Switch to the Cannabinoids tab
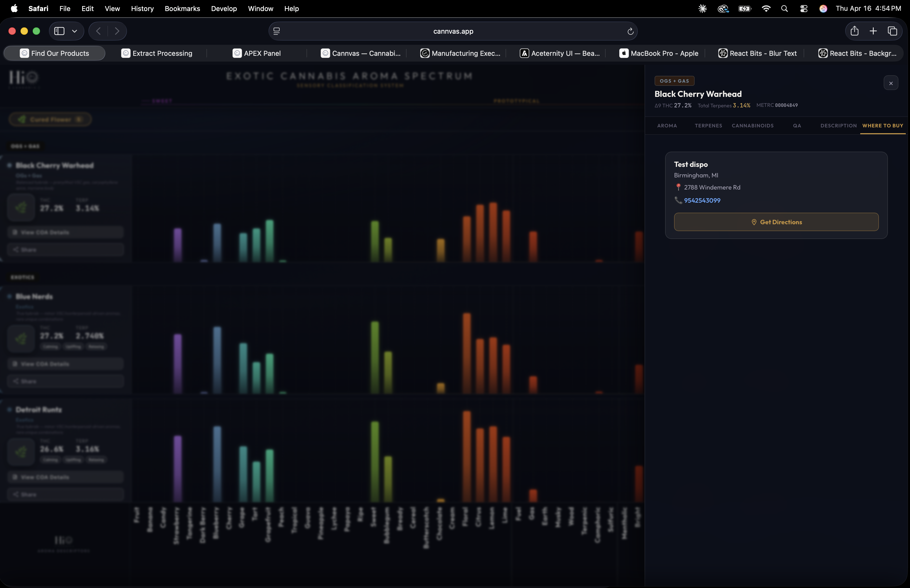Screen dimensions: 910x588 pos(752,126)
